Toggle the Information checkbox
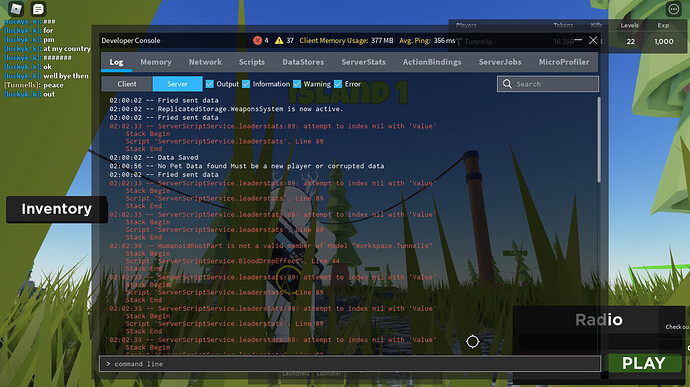The height and width of the screenshot is (387, 690). click(x=246, y=84)
